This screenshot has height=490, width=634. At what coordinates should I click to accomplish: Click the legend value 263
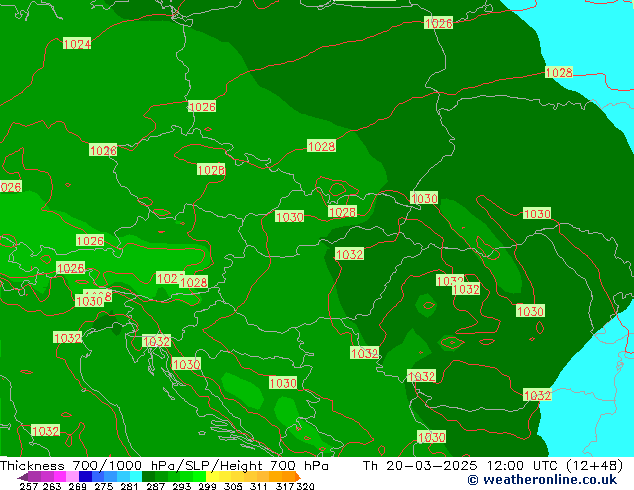pos(52,486)
